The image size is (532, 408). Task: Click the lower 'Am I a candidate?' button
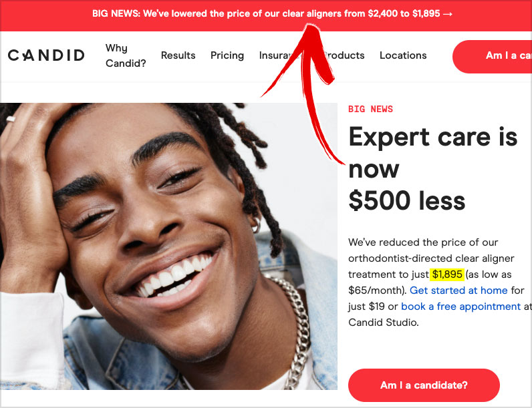[x=424, y=385]
